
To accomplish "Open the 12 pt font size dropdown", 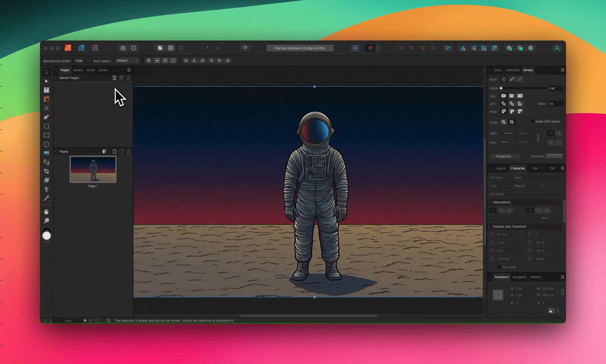I will tap(500, 186).
